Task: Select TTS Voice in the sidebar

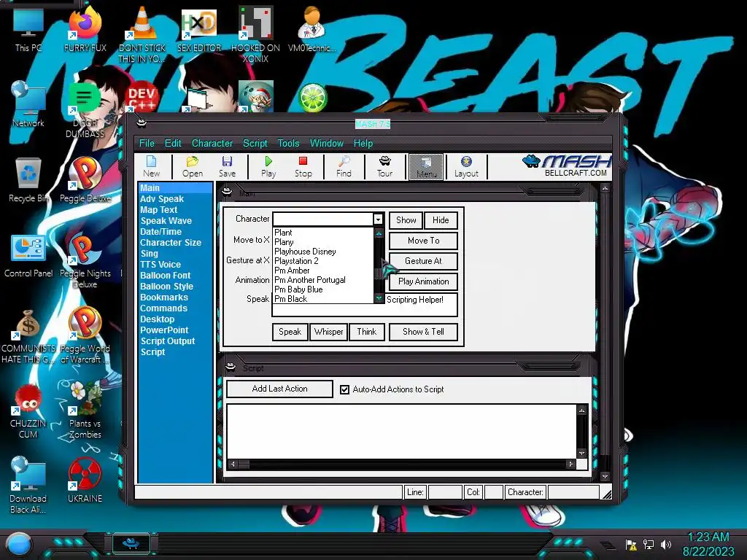Action: (160, 265)
